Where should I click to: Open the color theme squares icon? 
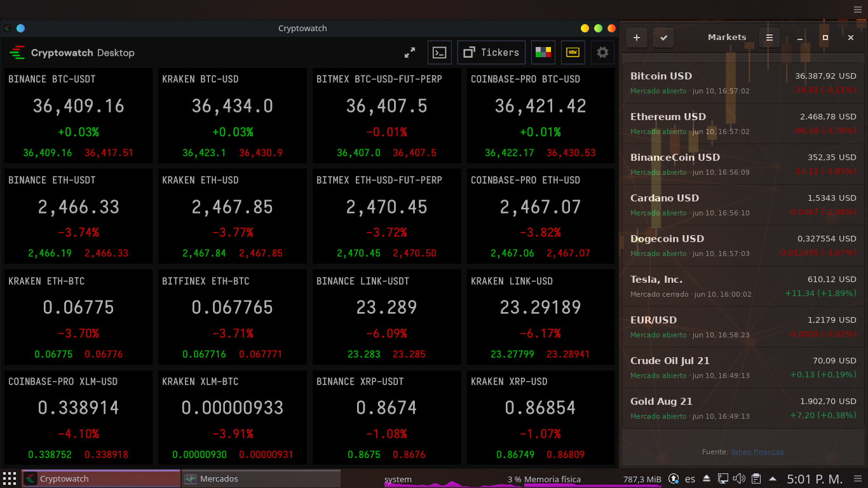[543, 53]
